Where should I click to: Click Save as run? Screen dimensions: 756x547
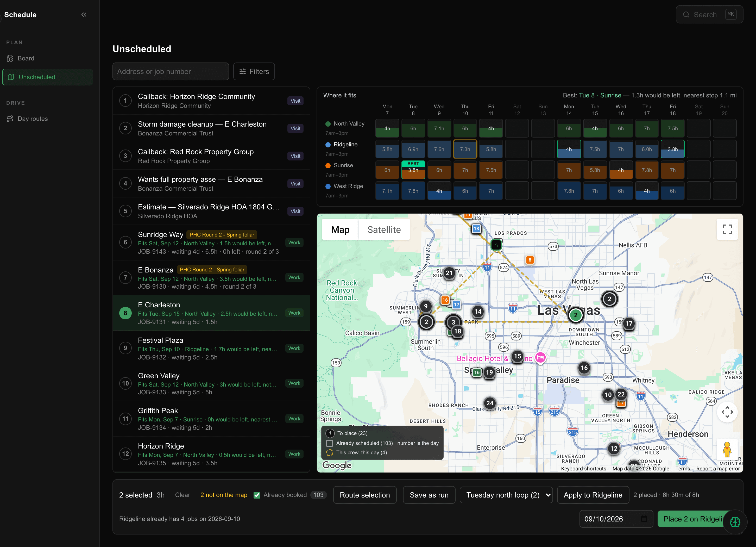429,495
